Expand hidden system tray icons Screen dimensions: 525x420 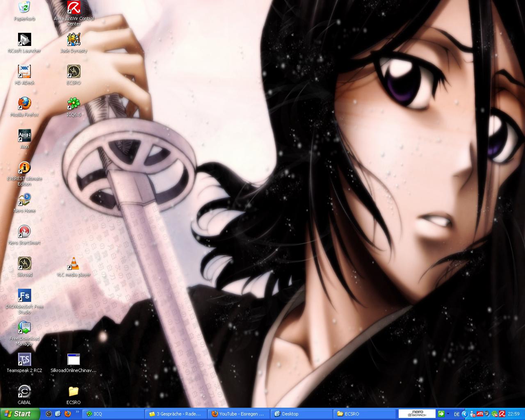click(465, 414)
